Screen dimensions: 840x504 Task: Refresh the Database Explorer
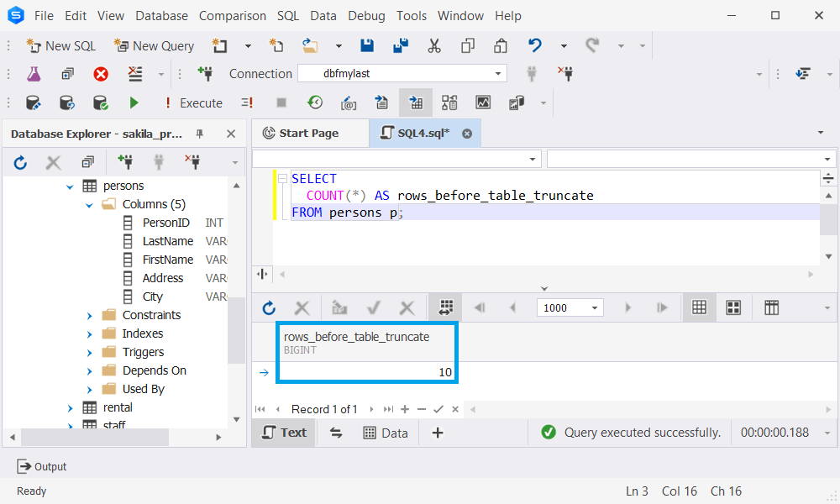click(19, 162)
